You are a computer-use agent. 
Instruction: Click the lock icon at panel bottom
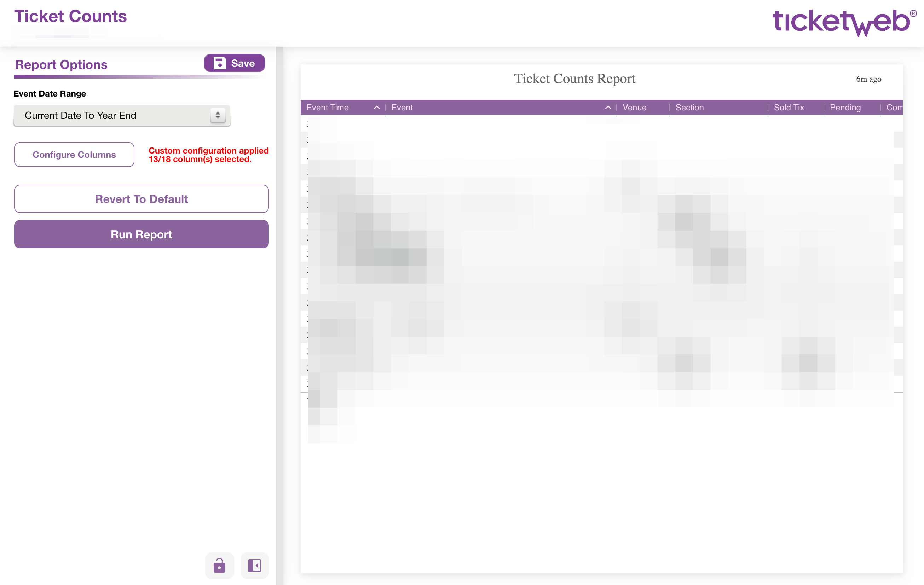coord(219,566)
